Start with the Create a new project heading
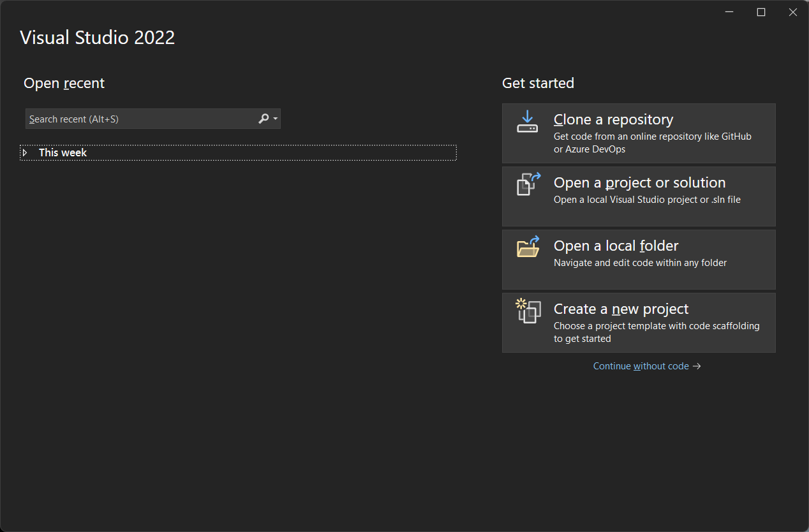 pos(621,309)
